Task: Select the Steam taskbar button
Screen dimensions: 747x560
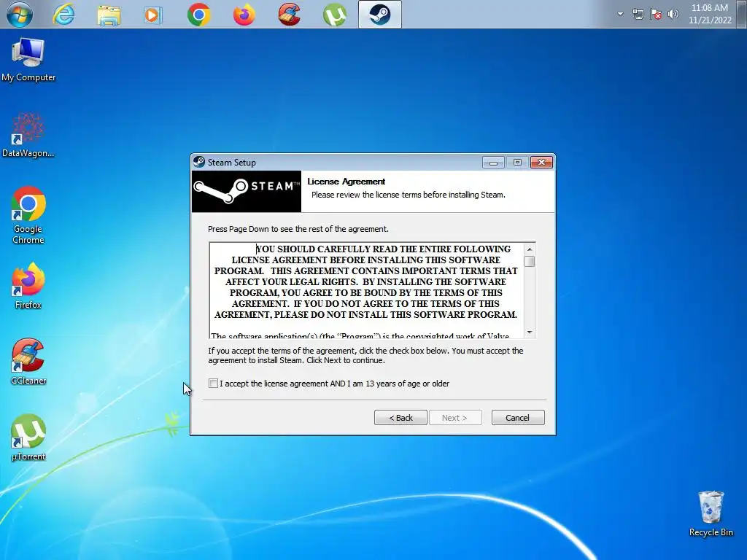Action: pyautogui.click(x=379, y=15)
